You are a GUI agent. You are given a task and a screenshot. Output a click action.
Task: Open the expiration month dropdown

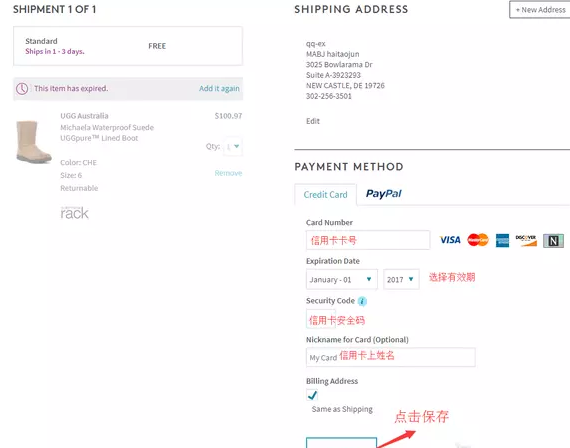pos(342,279)
